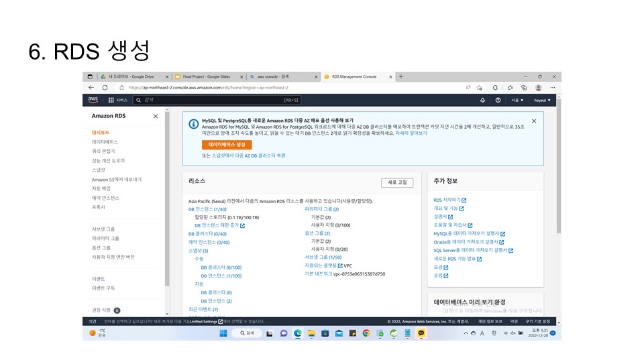The width and height of the screenshot is (644, 362).
Task: Click the AWS console search field
Action: point(217,100)
